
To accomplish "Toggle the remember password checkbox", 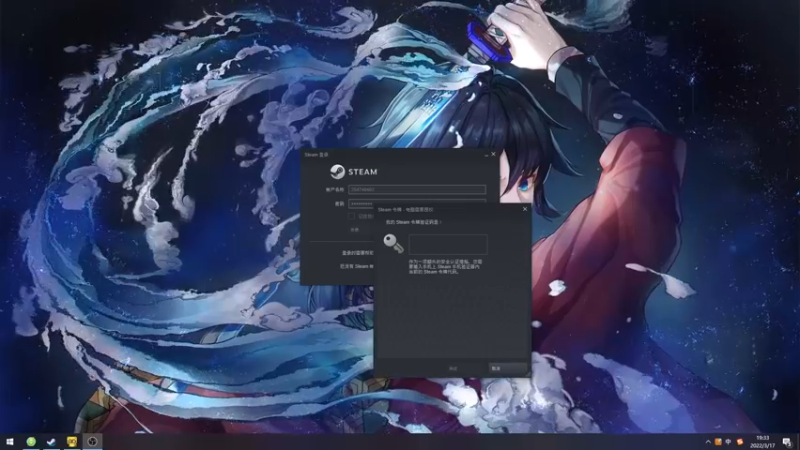I will pos(352,216).
